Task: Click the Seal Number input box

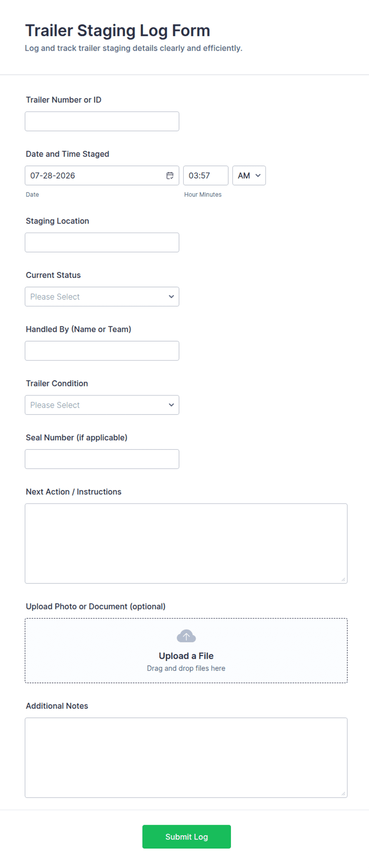Action: (102, 459)
